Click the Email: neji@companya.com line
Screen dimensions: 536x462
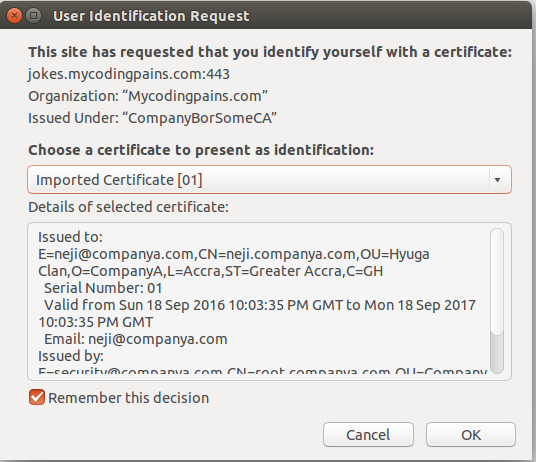(x=136, y=339)
